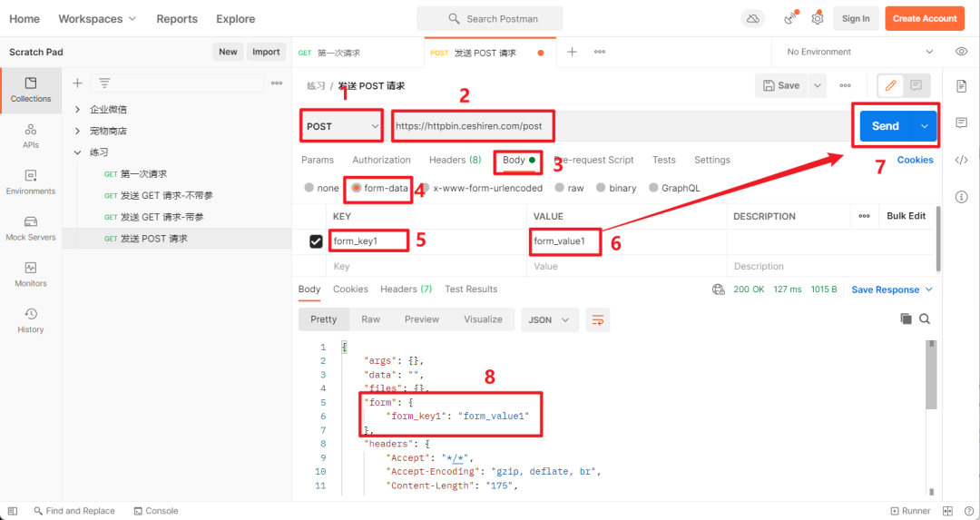Open the code snippet icon
The height and width of the screenshot is (520, 980).
pos(961,160)
